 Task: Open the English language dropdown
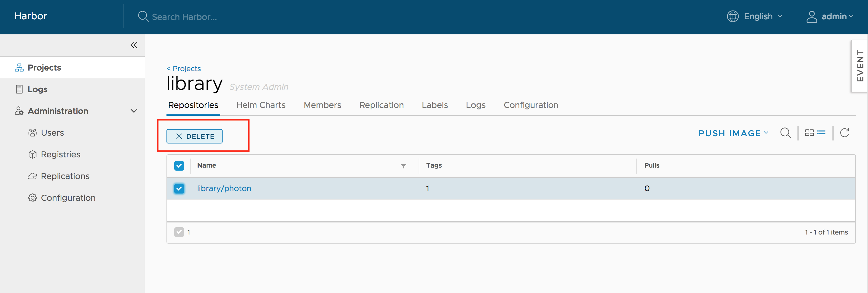click(x=763, y=16)
